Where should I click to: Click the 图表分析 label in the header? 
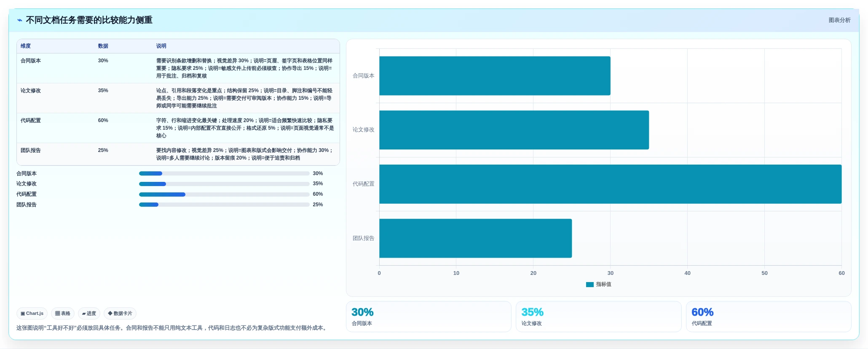pyautogui.click(x=839, y=20)
